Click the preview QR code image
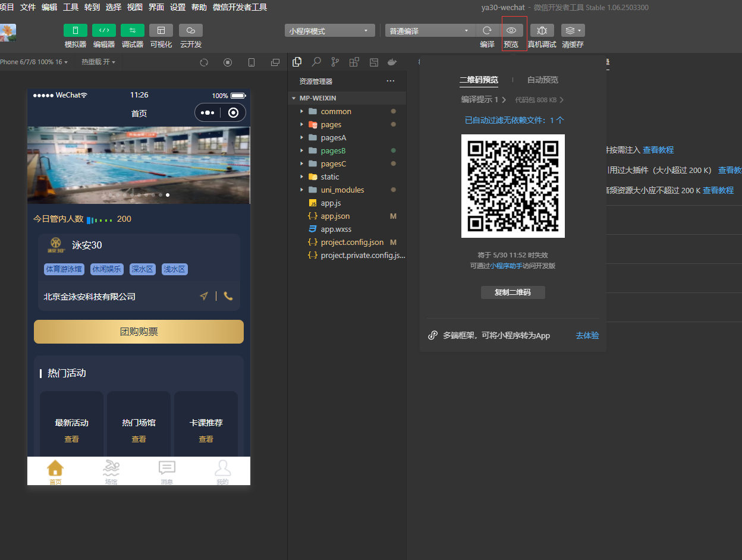742x560 pixels. tap(513, 186)
